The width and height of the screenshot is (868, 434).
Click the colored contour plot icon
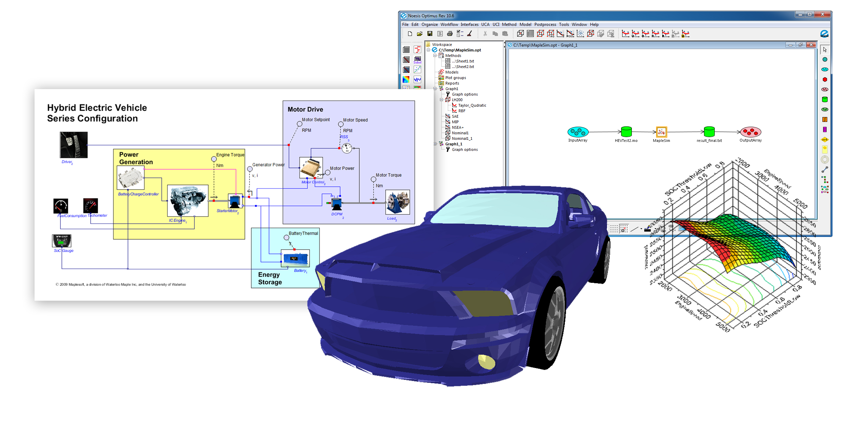(x=406, y=79)
